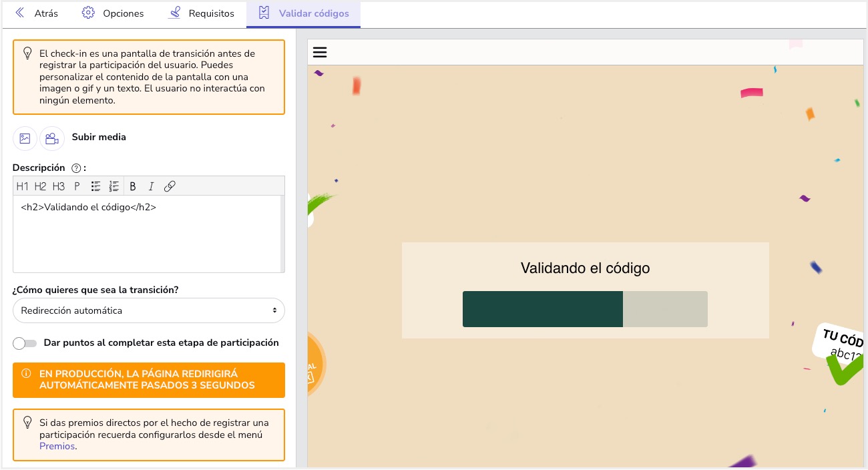Follow the Premios link
Image resolution: width=868 pixels, height=470 pixels.
click(x=57, y=446)
